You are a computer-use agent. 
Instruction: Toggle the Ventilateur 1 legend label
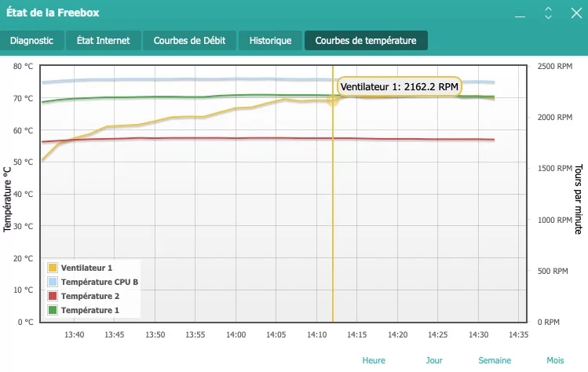pyautogui.click(x=86, y=268)
